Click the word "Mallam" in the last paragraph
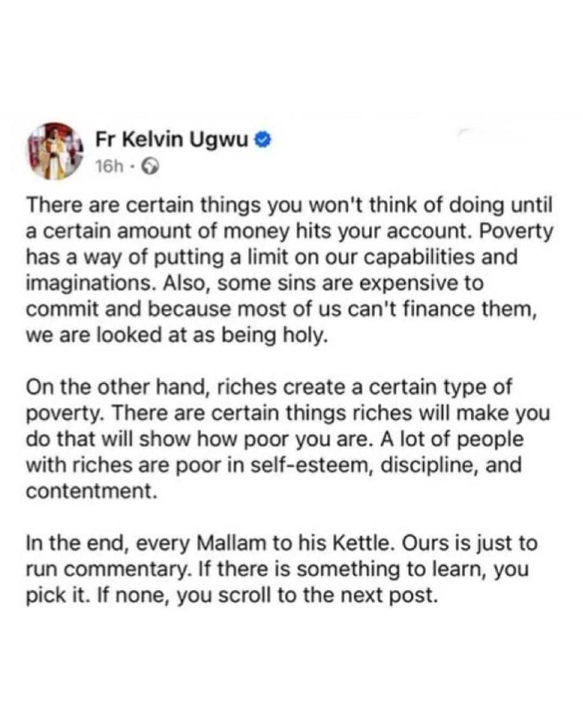 [234, 543]
